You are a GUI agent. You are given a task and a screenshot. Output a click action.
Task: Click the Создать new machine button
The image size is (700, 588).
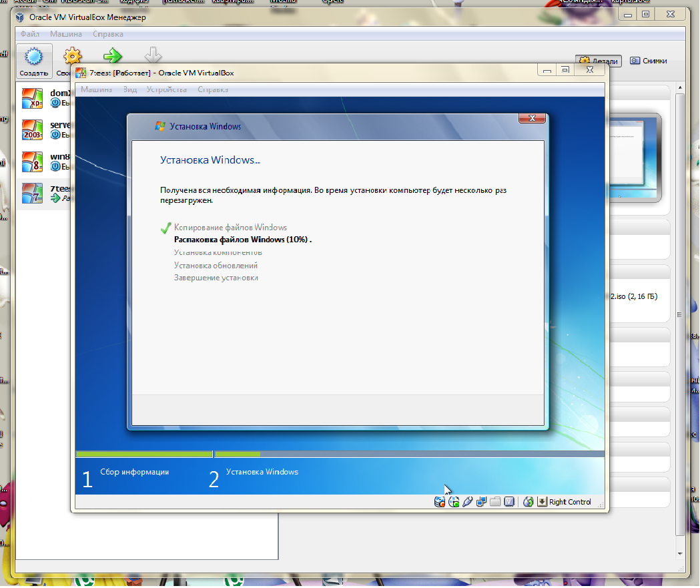34,61
